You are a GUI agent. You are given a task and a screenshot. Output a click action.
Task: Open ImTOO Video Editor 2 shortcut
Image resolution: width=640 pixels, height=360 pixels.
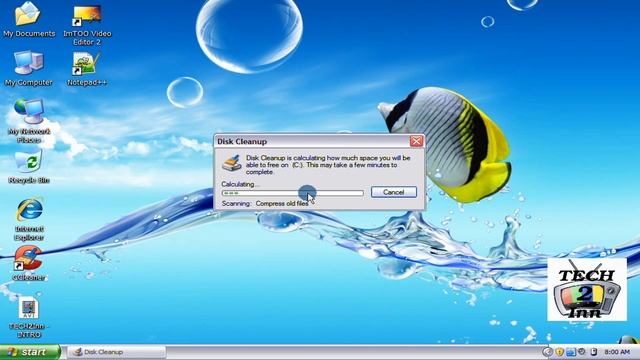pyautogui.click(x=87, y=24)
